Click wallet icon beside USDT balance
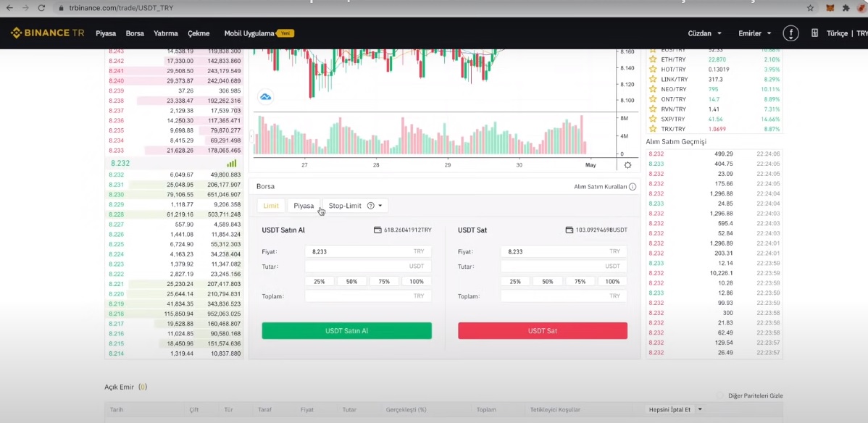 [x=569, y=230]
